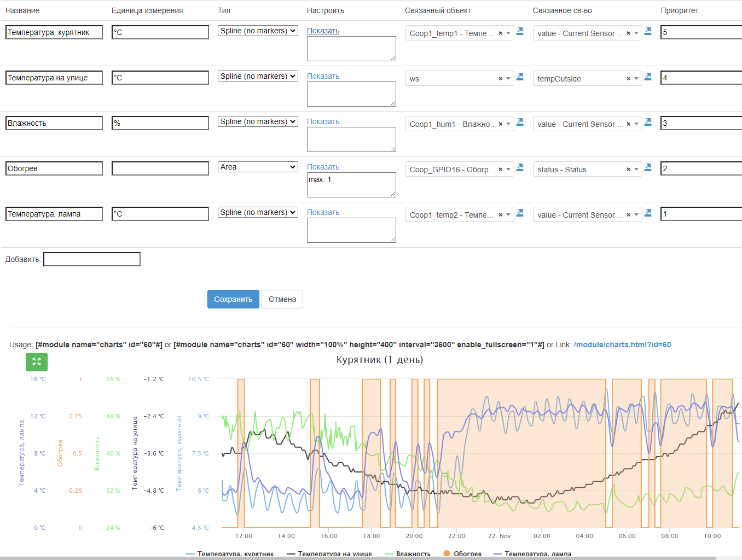The height and width of the screenshot is (560, 742).
Task: Click Показать link in the first row
Action: click(323, 31)
